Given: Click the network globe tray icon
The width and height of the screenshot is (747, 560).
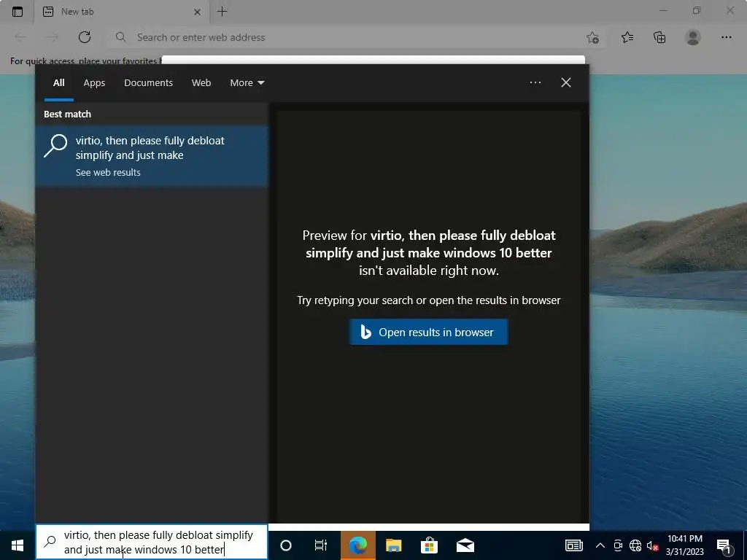Looking at the screenshot, I should (635, 545).
